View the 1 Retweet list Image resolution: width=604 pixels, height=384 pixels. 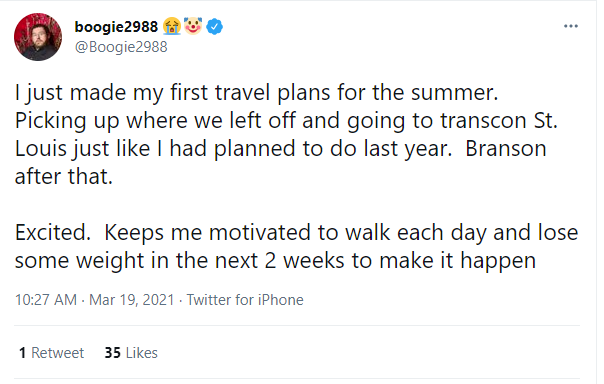click(51, 353)
